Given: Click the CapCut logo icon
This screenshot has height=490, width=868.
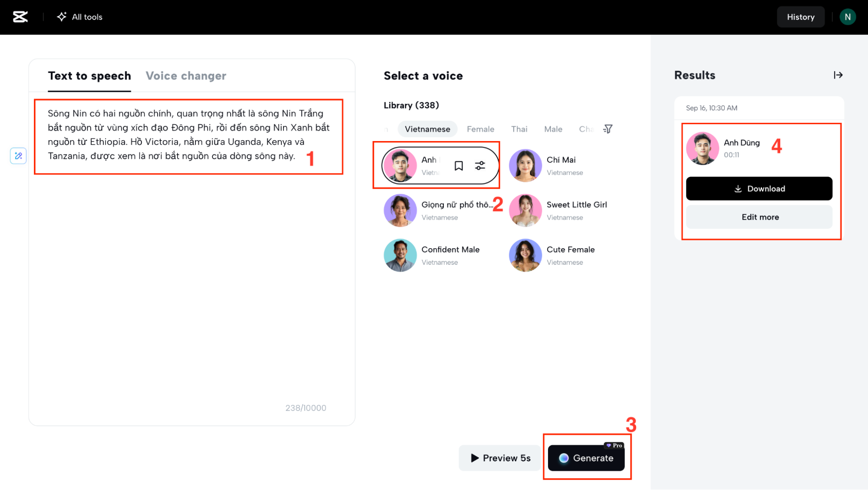Looking at the screenshot, I should [20, 17].
